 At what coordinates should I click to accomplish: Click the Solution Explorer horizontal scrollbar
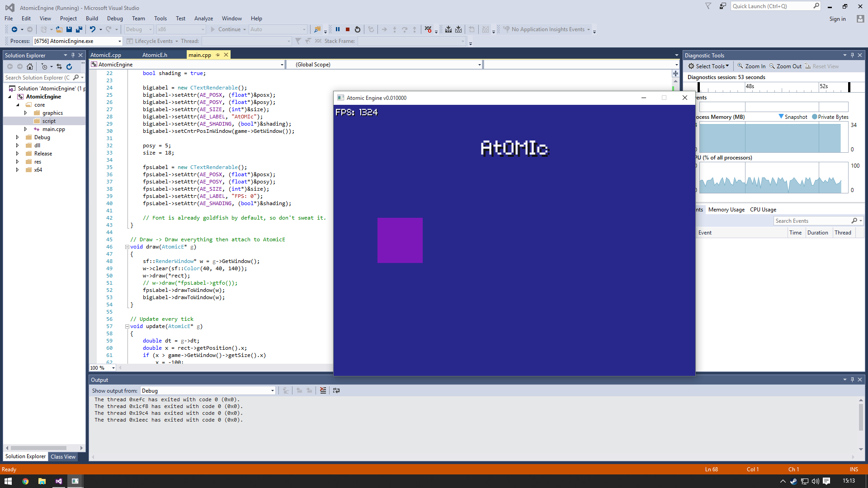coord(39,448)
